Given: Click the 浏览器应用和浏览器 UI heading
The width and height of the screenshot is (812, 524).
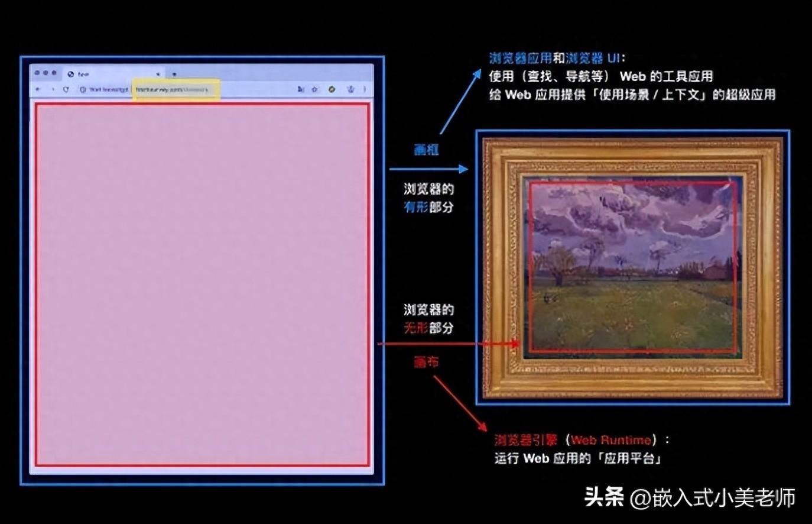Looking at the screenshot, I should (557, 58).
